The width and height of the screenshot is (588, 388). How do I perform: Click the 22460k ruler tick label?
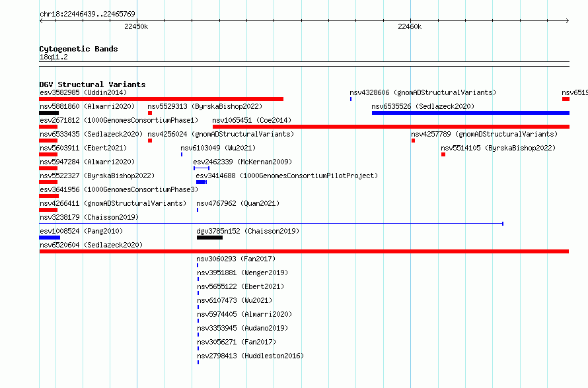pyautogui.click(x=410, y=26)
